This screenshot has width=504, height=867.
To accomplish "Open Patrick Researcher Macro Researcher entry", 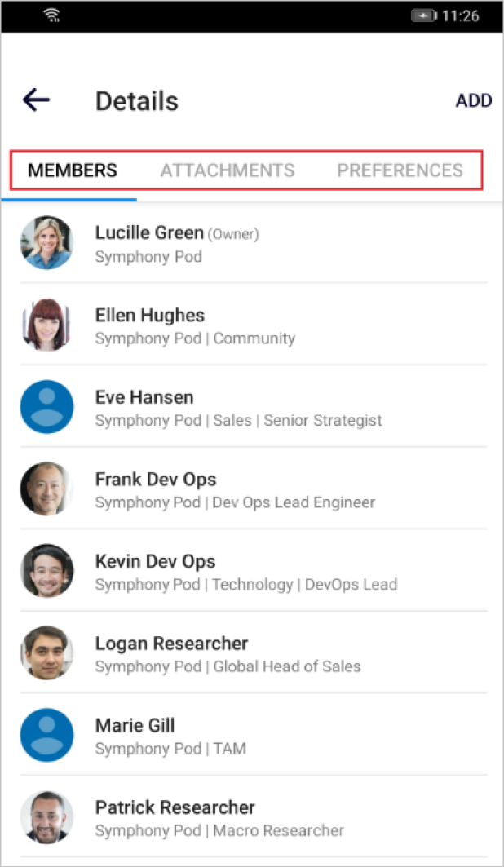I will pyautogui.click(x=254, y=816).
